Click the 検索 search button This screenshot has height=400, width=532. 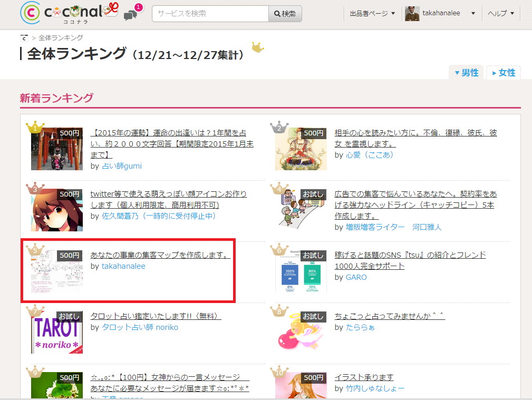click(285, 14)
